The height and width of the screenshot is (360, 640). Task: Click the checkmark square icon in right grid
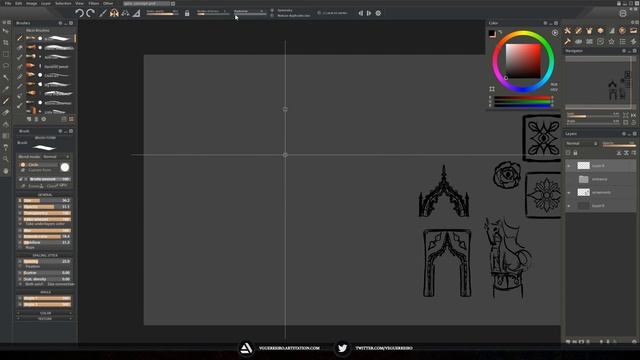tap(600, 41)
